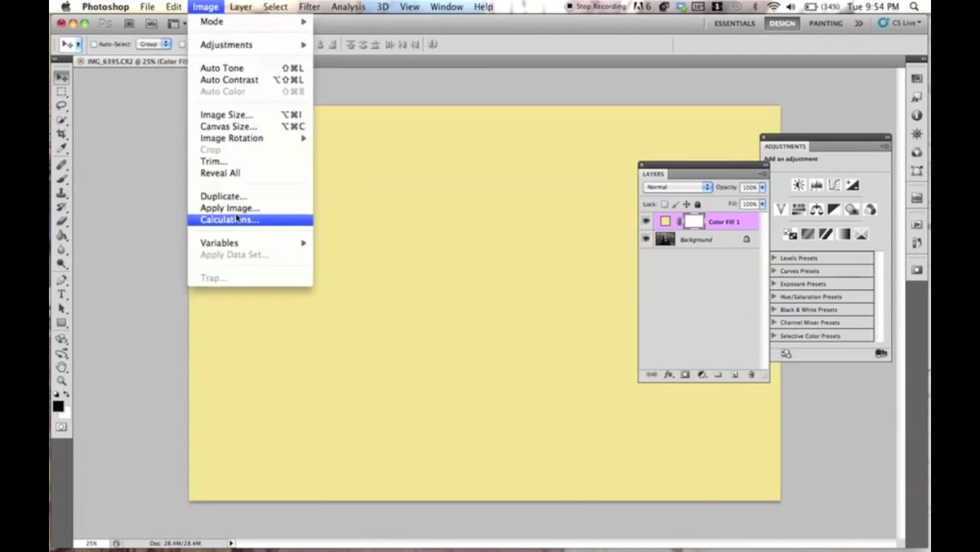
Task: Delete layer with the trash icon
Action: pos(751,375)
